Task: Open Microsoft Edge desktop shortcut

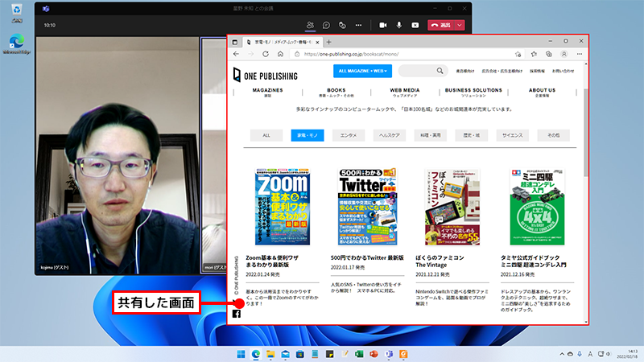Action: (16, 44)
